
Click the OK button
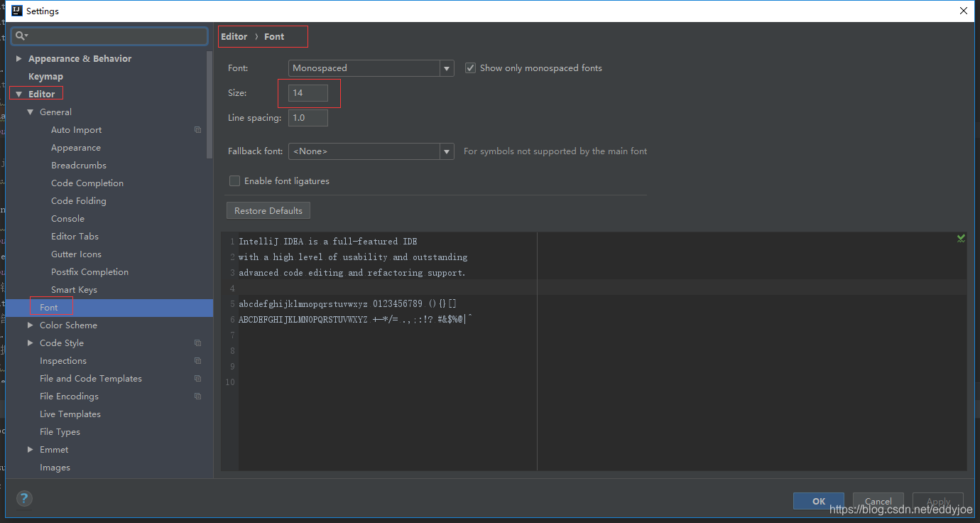[819, 501]
